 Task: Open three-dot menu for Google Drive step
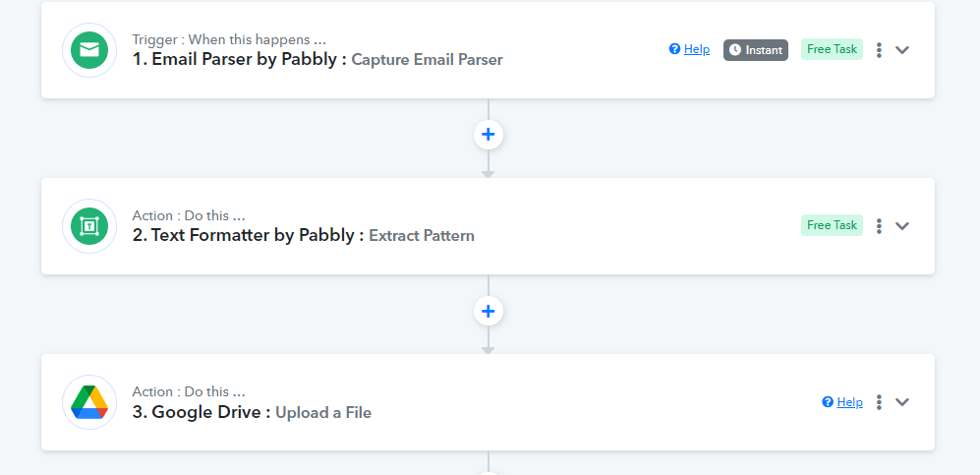(x=879, y=402)
